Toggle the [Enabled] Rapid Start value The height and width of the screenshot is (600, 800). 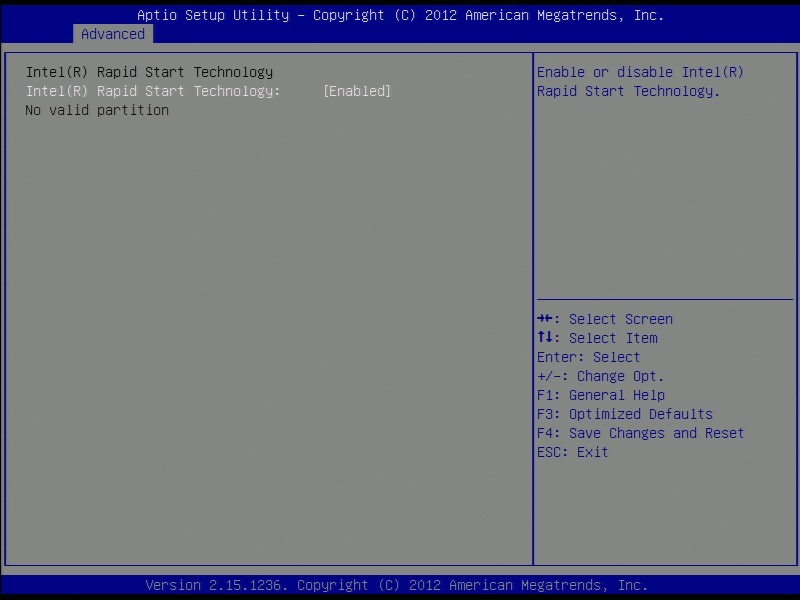point(357,91)
